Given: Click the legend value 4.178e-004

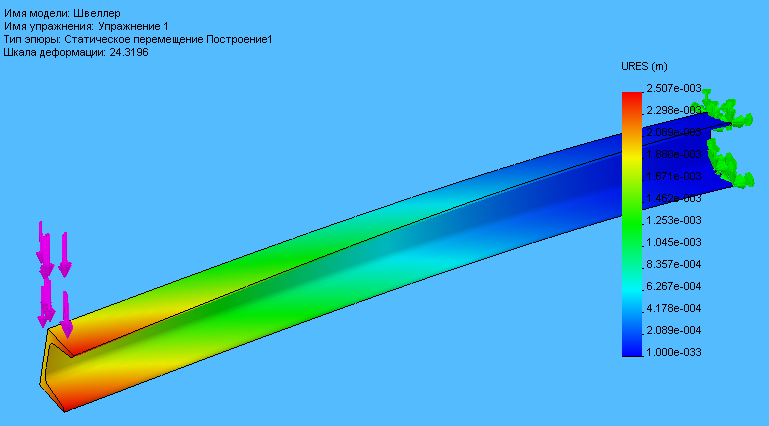Looking at the screenshot, I should (x=674, y=308).
